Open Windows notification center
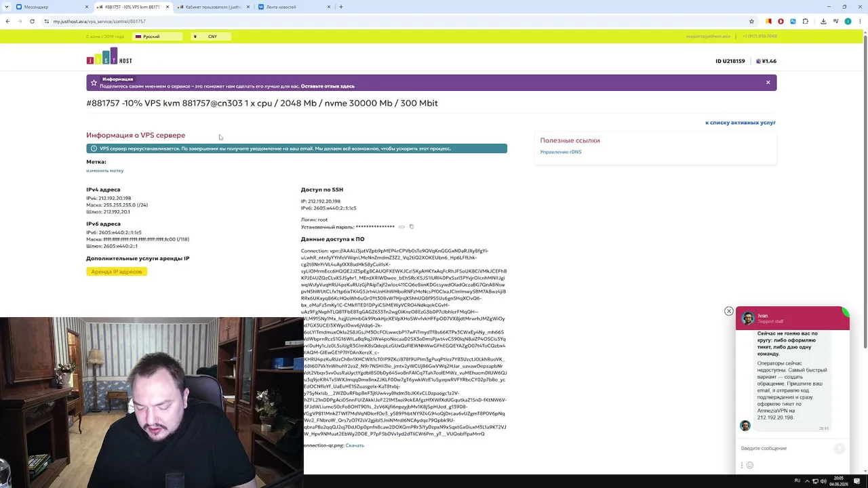The image size is (868, 488). pyautogui.click(x=858, y=481)
